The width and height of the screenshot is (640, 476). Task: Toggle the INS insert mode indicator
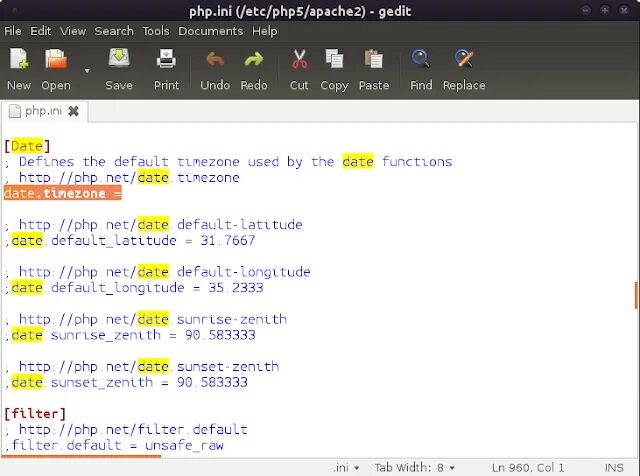pos(614,468)
